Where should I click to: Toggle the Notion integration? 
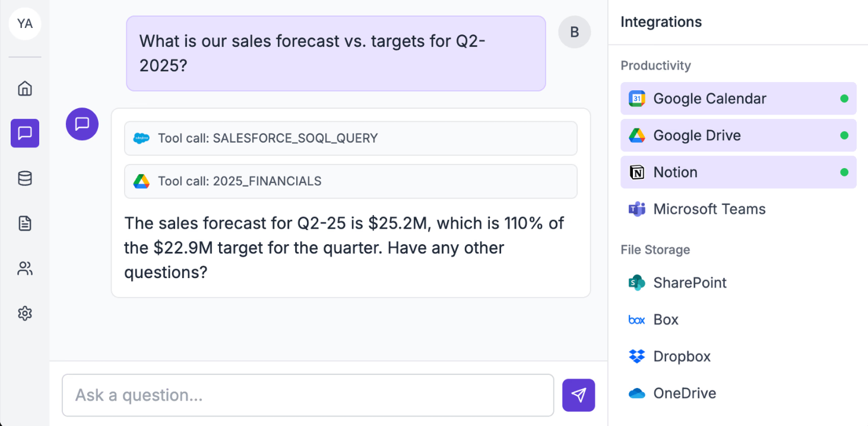pyautogui.click(x=739, y=172)
